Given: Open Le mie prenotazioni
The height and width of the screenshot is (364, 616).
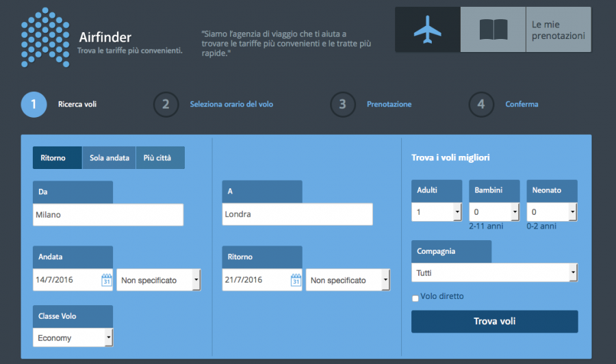Looking at the screenshot, I should [x=559, y=30].
